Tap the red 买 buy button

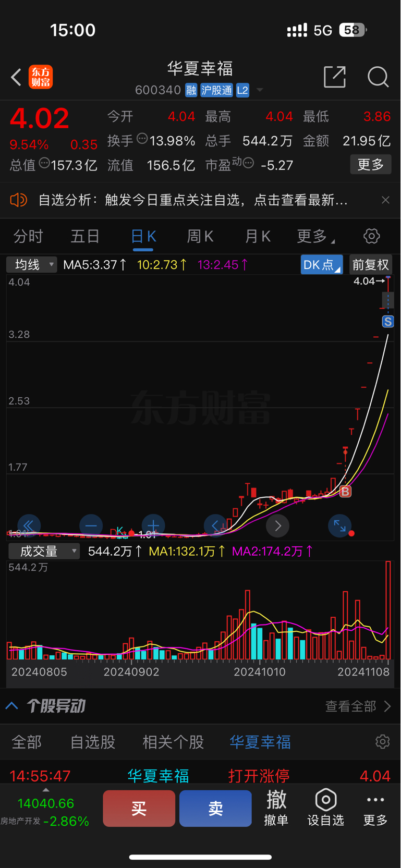139,809
